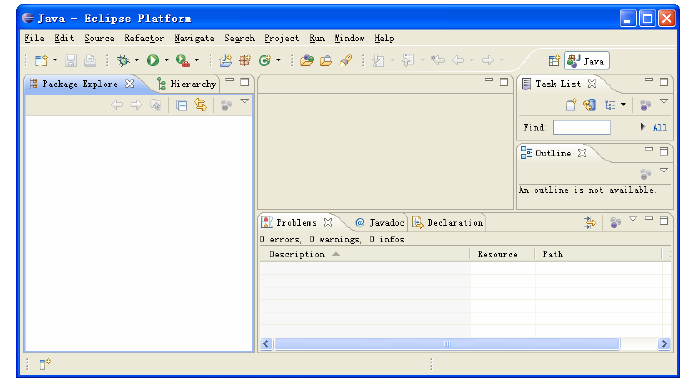Click the Debug bug icon
The width and height of the screenshot is (686, 382).
tap(124, 60)
